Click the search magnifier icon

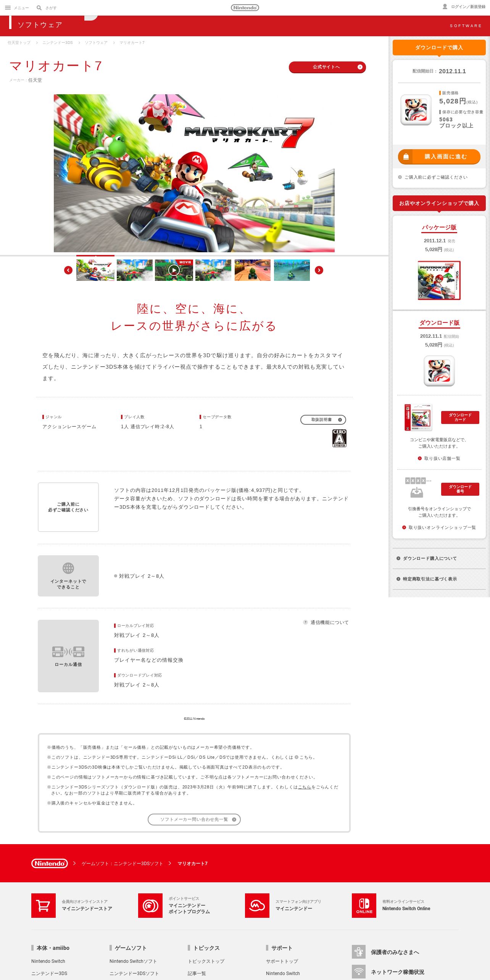point(39,8)
